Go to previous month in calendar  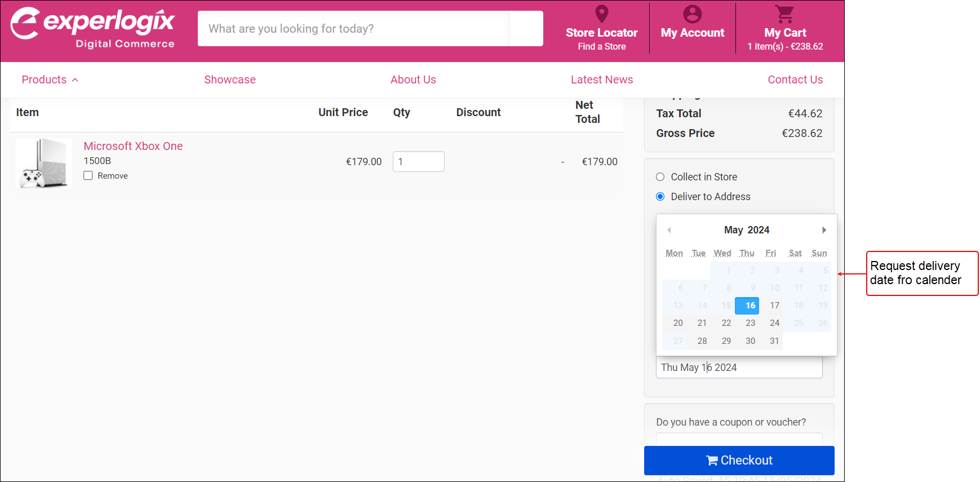point(669,230)
